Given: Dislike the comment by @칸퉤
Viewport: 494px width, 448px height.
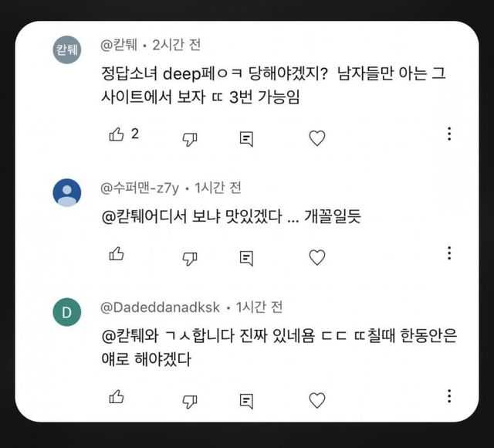Looking at the screenshot, I should [189, 137].
